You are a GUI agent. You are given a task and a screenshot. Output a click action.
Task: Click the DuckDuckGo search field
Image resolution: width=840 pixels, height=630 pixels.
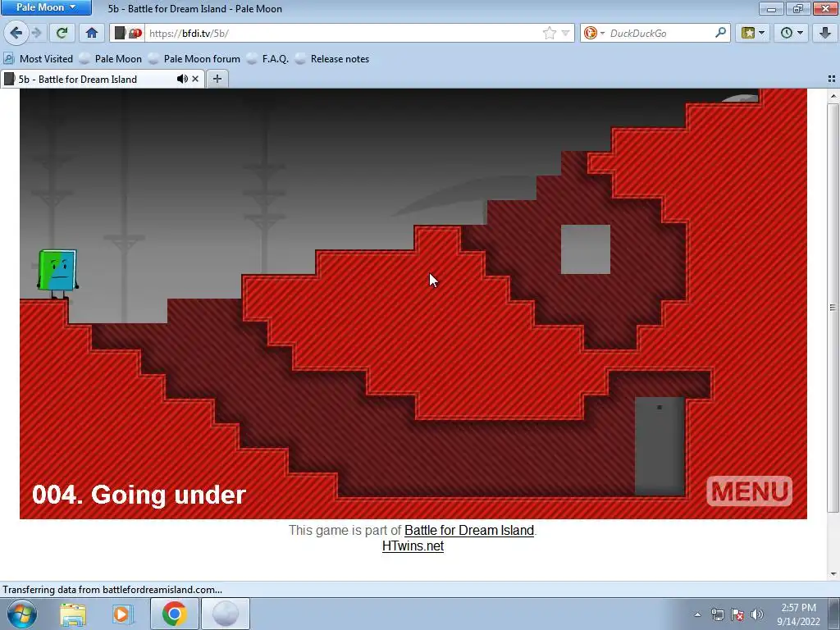tap(660, 33)
